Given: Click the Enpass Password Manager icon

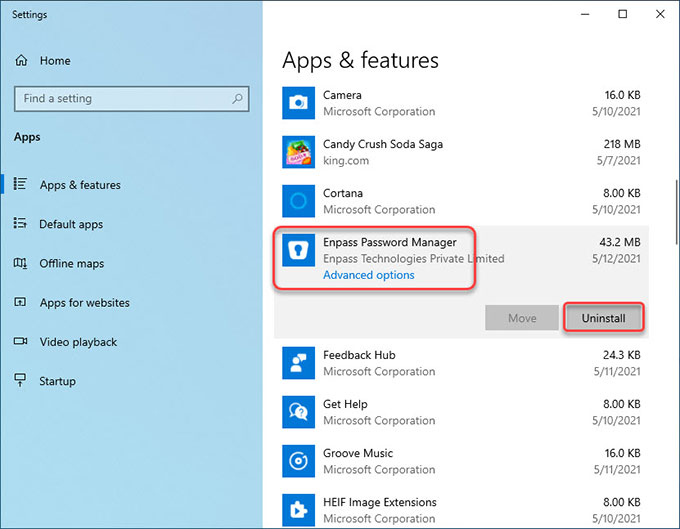Looking at the screenshot, I should point(298,250).
